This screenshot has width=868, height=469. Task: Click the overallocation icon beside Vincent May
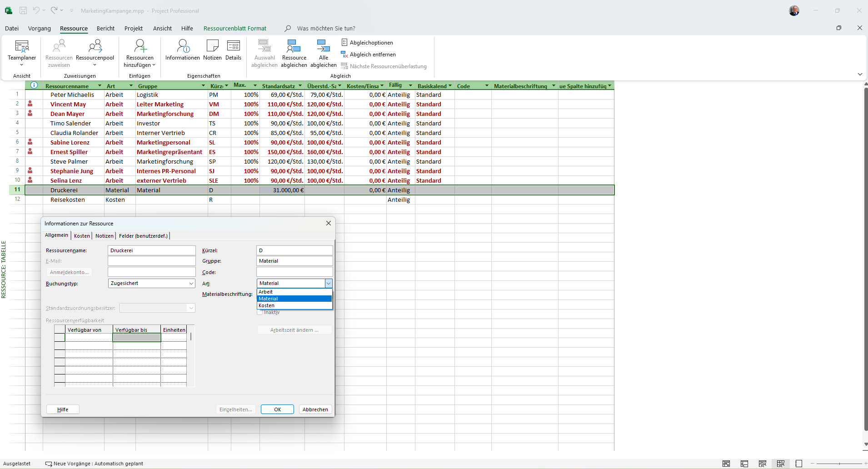[x=30, y=104]
